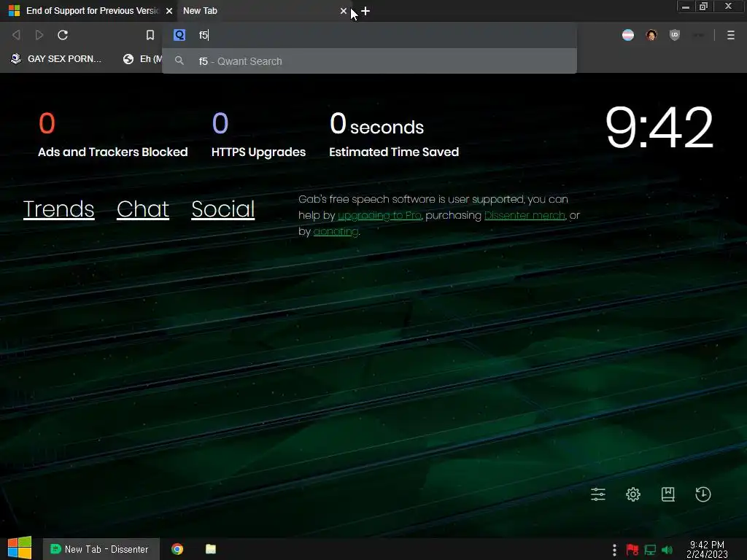Open the profile avatar extension icon
Viewport: 747px width, 560px height.
tap(651, 35)
